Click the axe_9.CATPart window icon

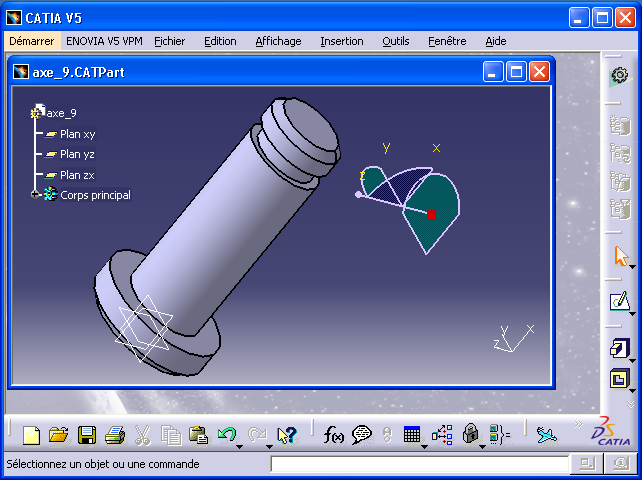[21, 72]
